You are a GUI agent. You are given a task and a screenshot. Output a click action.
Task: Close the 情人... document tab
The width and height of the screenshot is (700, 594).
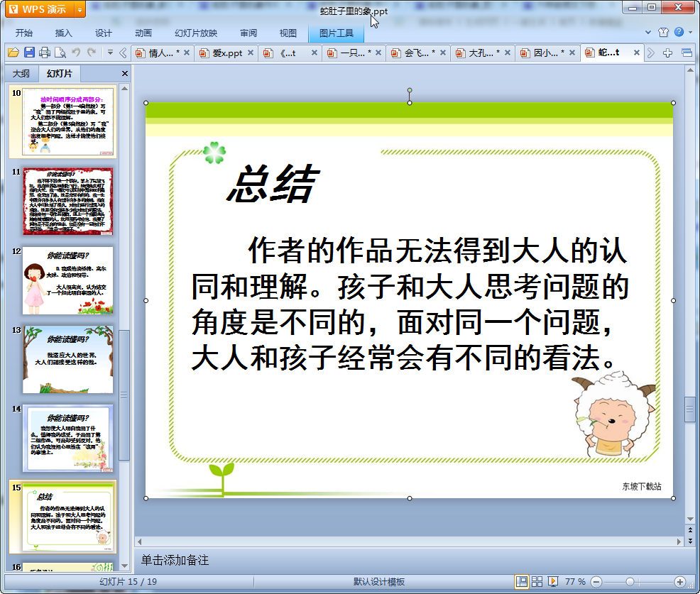tap(187, 53)
